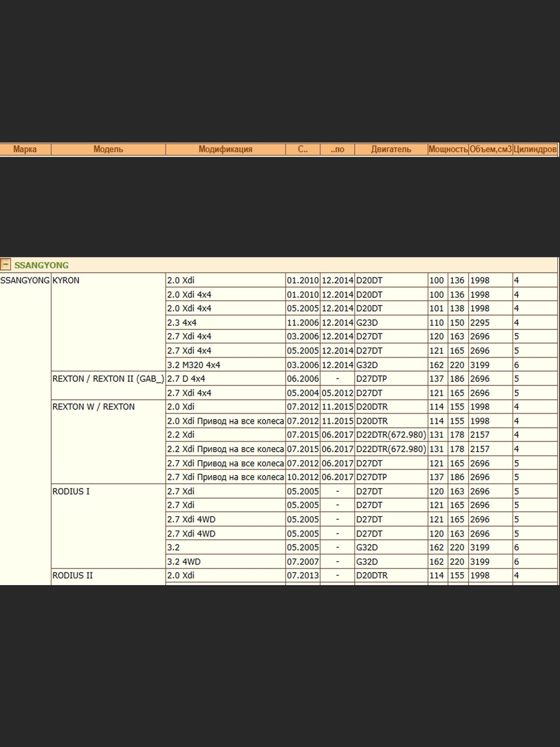Click the Двигатель column header
This screenshot has width=560, height=747.
[x=391, y=149]
